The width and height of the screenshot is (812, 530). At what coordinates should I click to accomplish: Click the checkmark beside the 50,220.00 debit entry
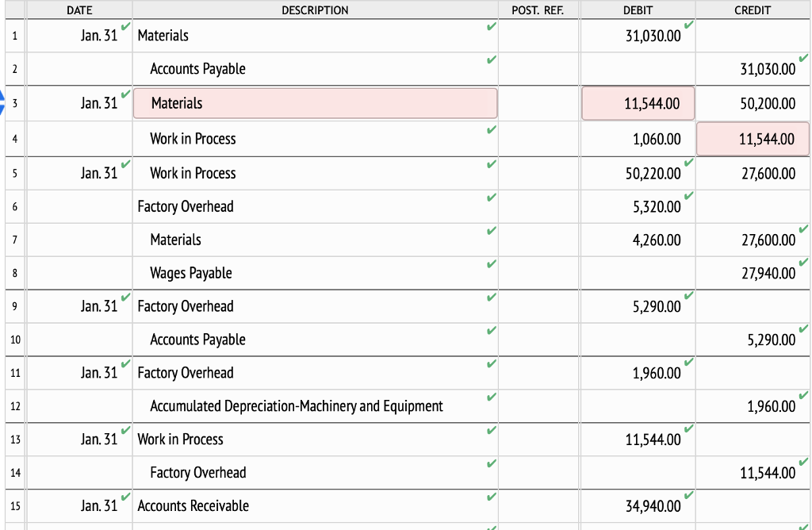689,163
